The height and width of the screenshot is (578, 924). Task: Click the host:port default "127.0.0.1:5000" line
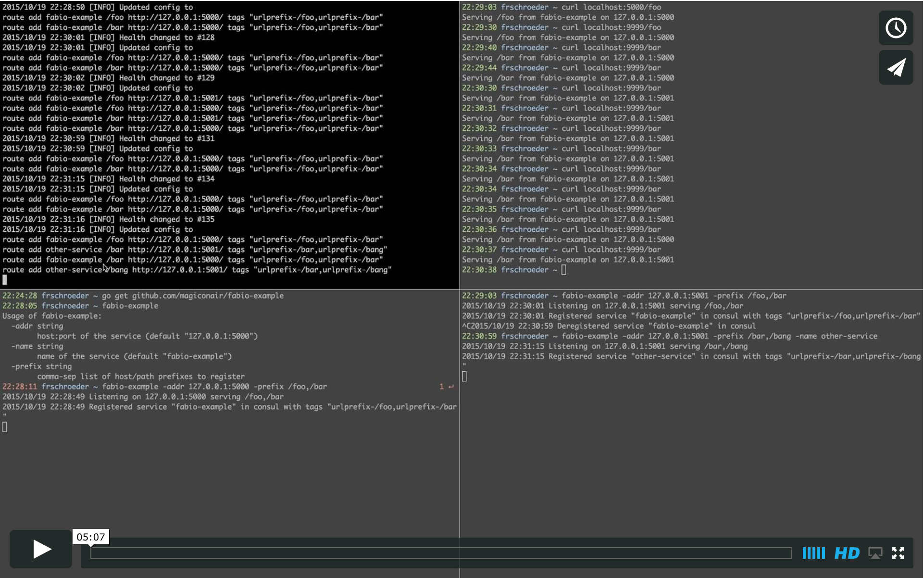click(x=148, y=336)
